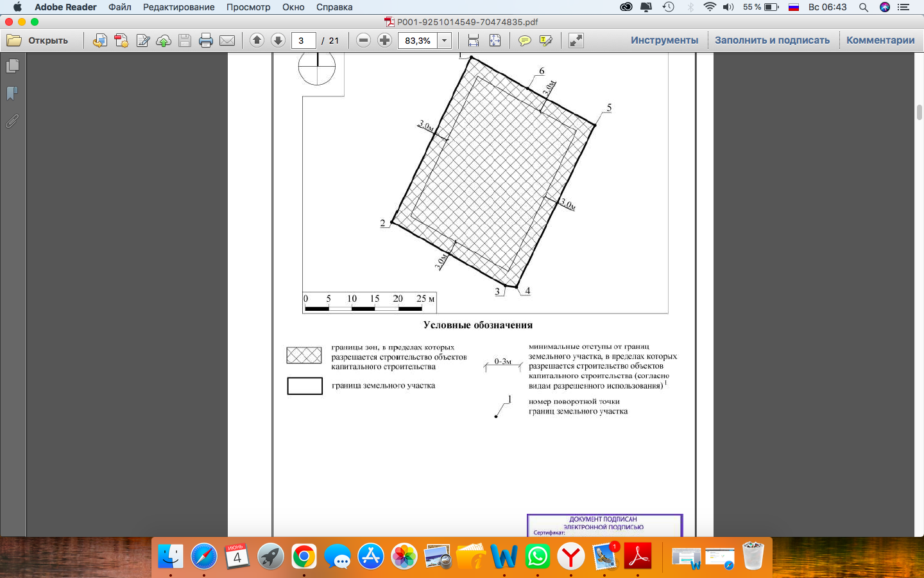Open the Редактирование menu
This screenshot has height=578, width=924.
(179, 7)
